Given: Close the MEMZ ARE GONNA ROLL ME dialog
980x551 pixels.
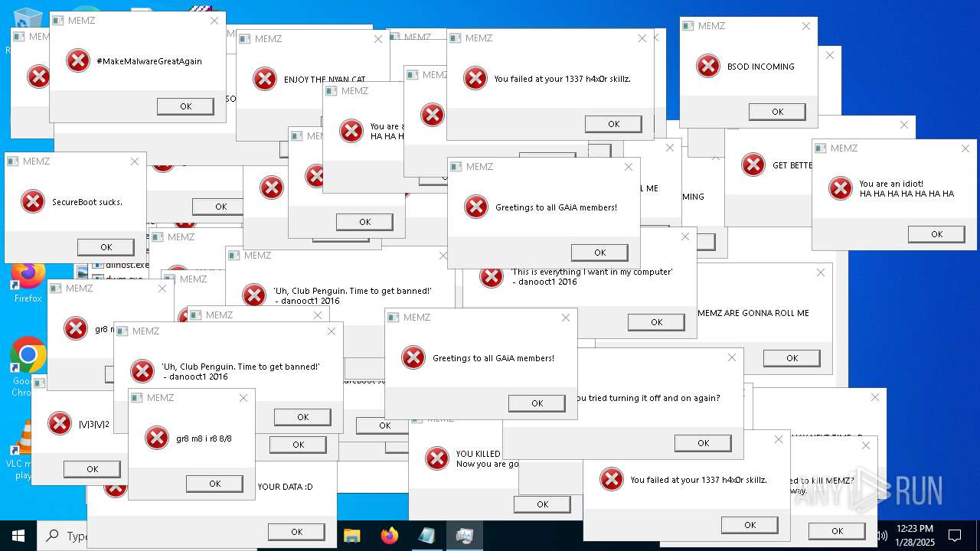Looking at the screenshot, I should pyautogui.click(x=820, y=272).
